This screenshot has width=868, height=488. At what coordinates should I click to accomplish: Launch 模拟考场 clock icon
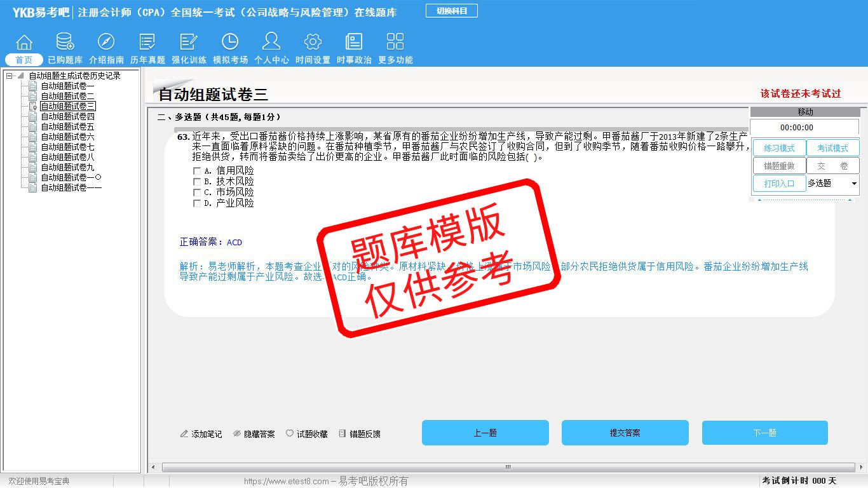point(230,43)
